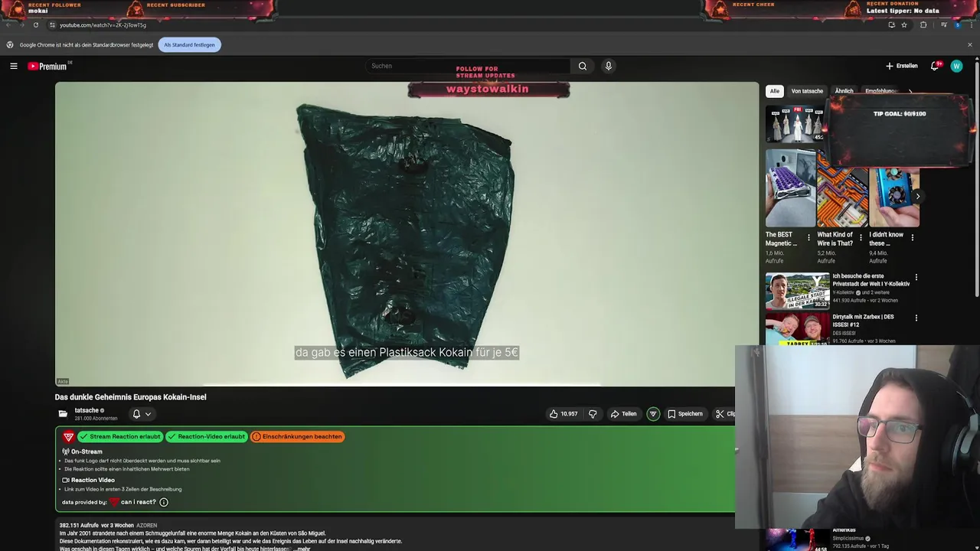Click Reaction-Video erlaubt badge

tap(207, 436)
